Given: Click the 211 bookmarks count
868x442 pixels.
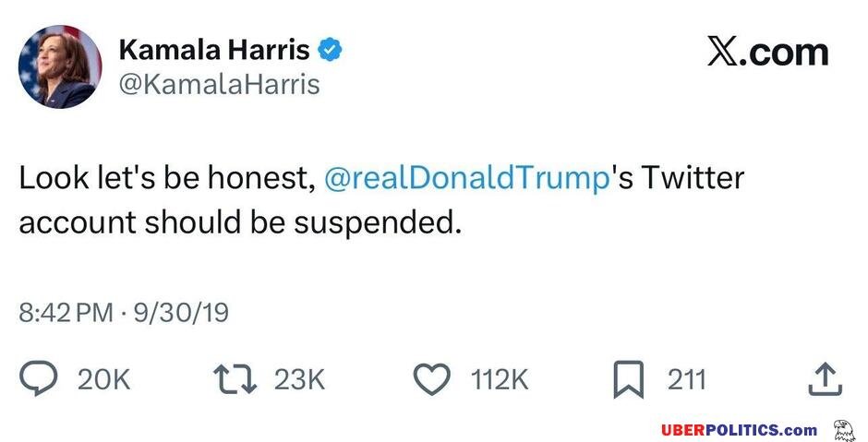Looking at the screenshot, I should coord(686,379).
